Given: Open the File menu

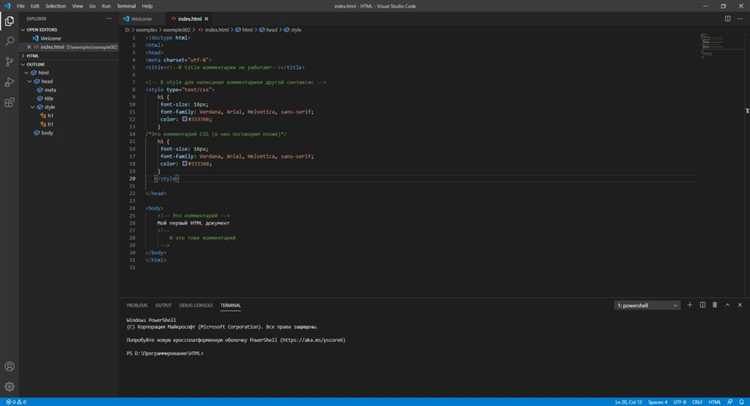Looking at the screenshot, I should [21, 6].
